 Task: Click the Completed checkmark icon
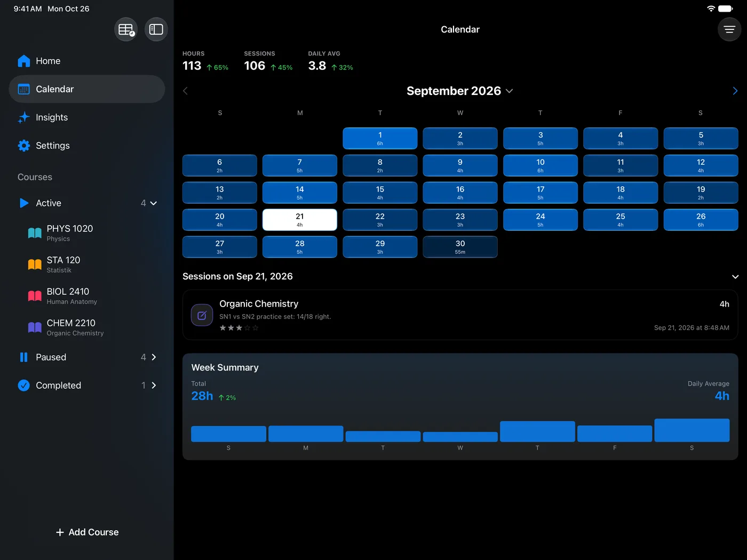(x=24, y=386)
